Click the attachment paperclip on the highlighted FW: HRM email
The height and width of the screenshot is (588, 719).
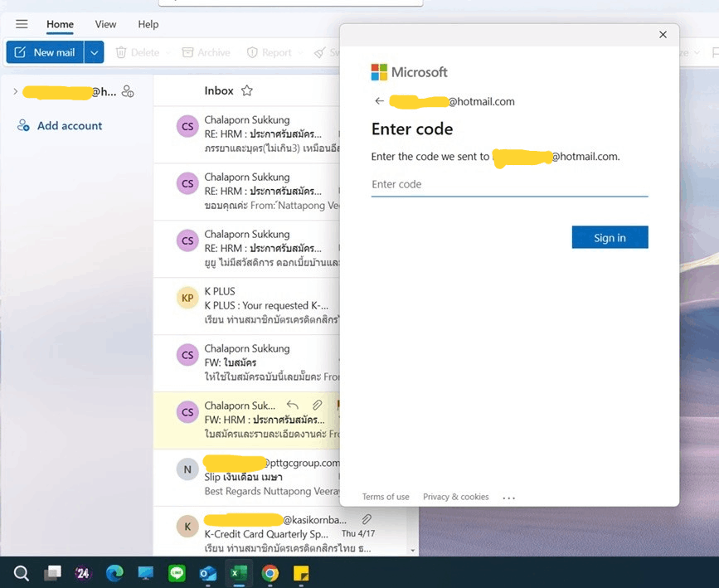coord(317,405)
